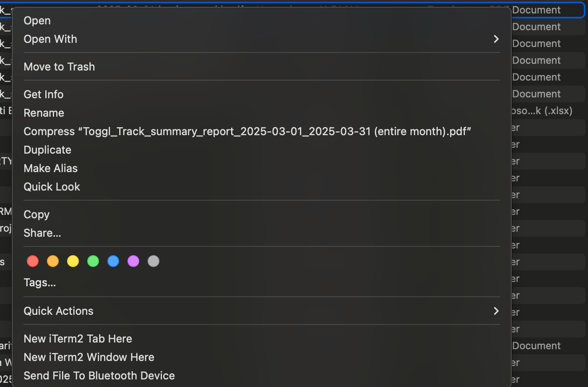
Task: Choose Send File To Bluetooth Device
Action: [262, 376]
